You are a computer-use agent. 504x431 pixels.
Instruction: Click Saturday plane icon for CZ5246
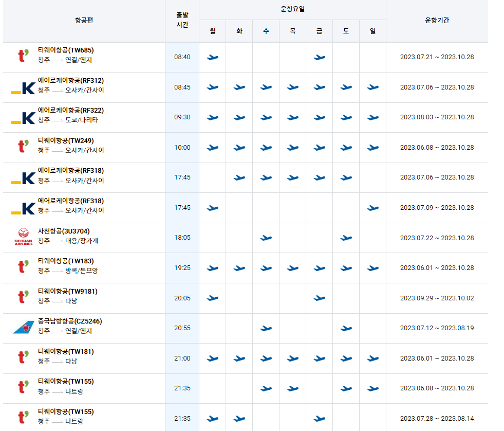[x=346, y=328]
